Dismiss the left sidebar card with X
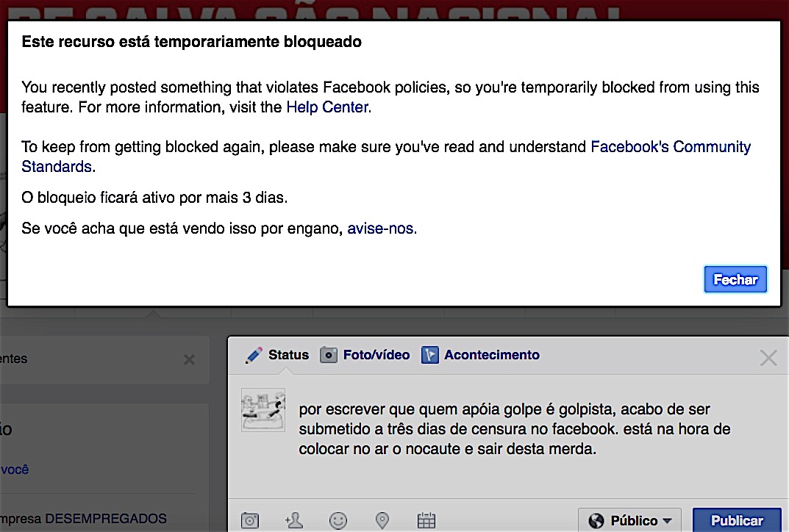The height and width of the screenshot is (532, 789). coord(189,359)
